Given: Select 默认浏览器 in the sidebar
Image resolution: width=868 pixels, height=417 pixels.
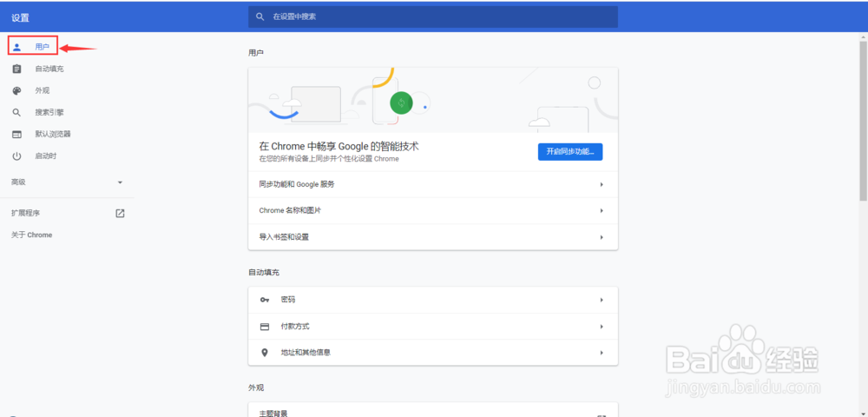Looking at the screenshot, I should (53, 134).
